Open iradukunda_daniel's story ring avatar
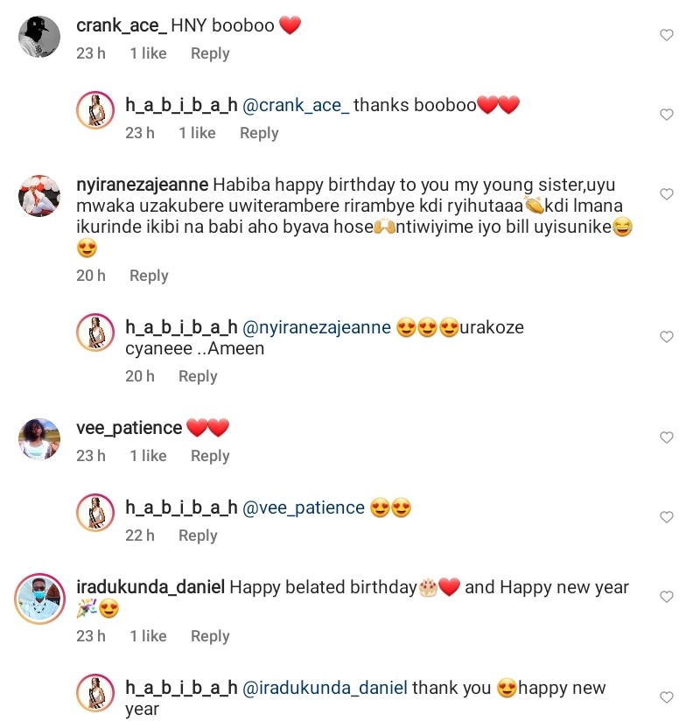The height and width of the screenshot is (728, 700). [39, 598]
